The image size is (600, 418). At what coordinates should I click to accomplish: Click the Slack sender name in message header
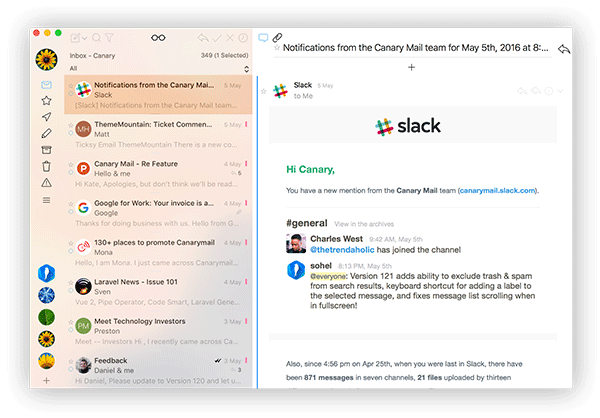[x=303, y=85]
